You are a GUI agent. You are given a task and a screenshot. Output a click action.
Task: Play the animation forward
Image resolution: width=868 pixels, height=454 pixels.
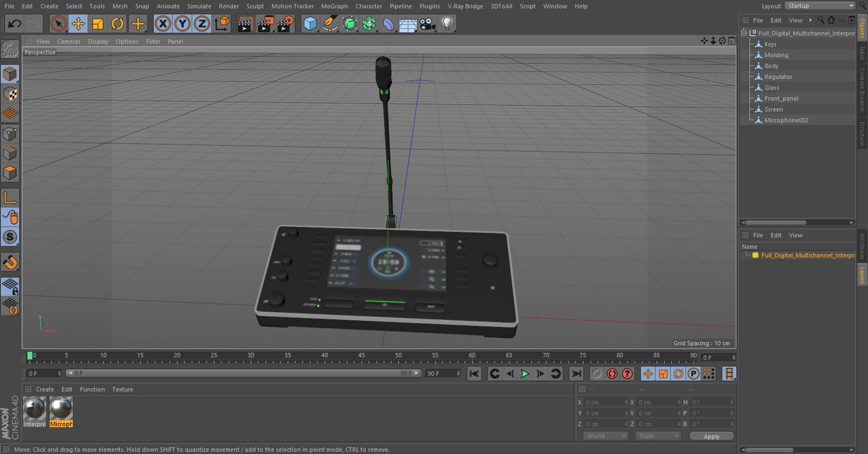point(525,374)
